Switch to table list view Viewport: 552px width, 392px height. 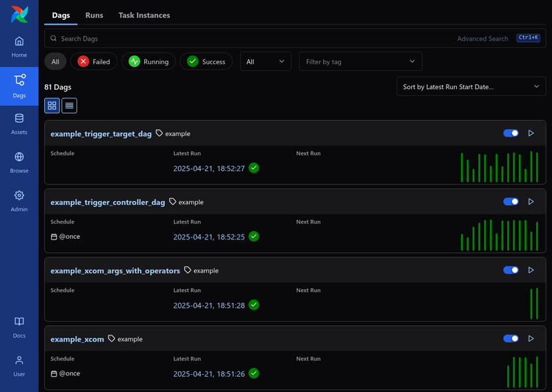click(x=69, y=106)
